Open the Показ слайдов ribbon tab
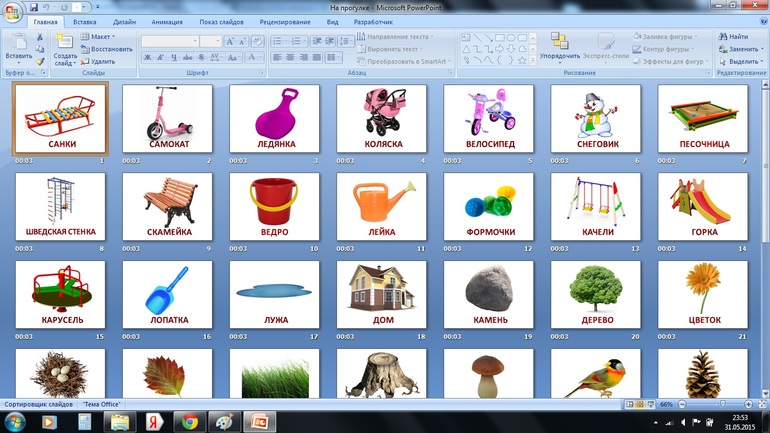 (221, 21)
